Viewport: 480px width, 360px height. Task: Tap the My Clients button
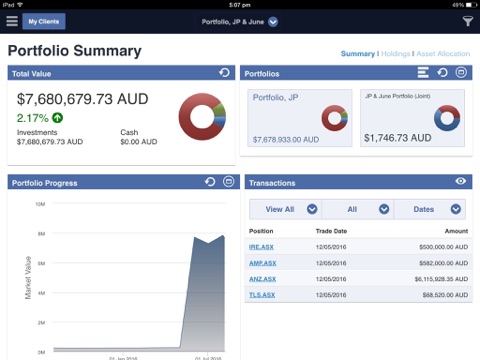pyautogui.click(x=44, y=21)
